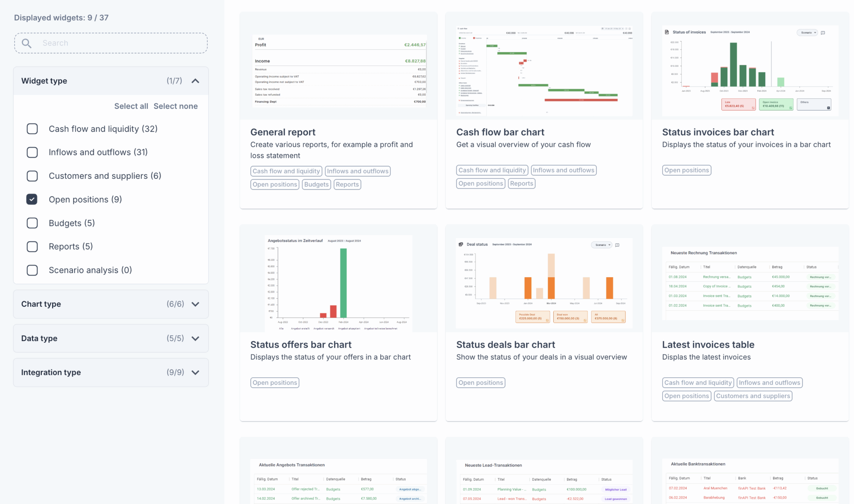This screenshot has width=854, height=504.
Task: Check the Cash flow and liquidity checkbox
Action: click(32, 129)
